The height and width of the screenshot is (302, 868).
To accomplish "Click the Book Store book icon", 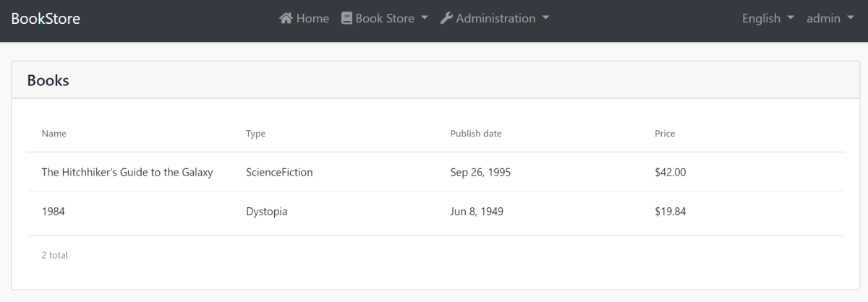I will pos(346,18).
